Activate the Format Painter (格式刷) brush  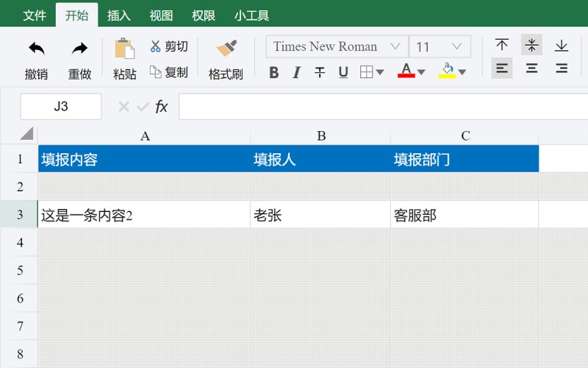[226, 49]
